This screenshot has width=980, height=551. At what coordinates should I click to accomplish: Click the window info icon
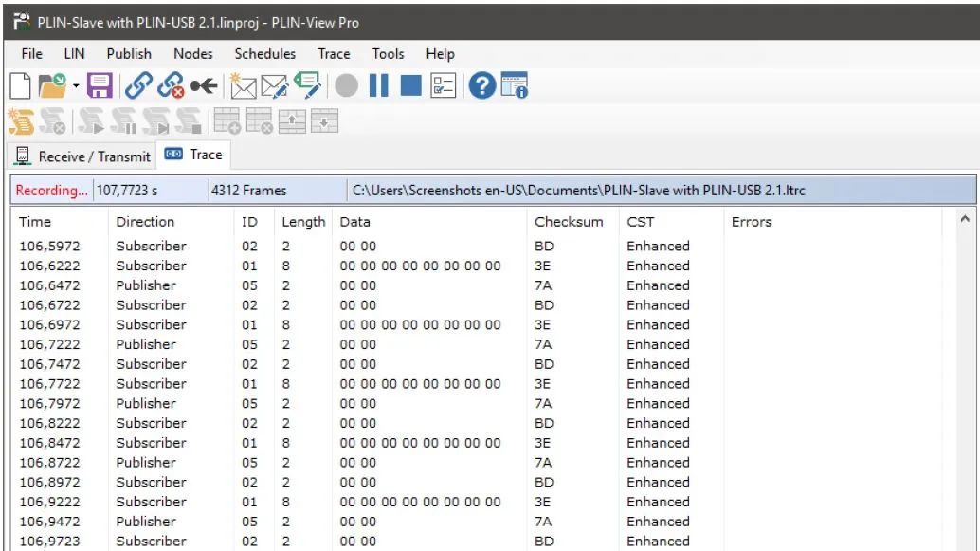[515, 85]
